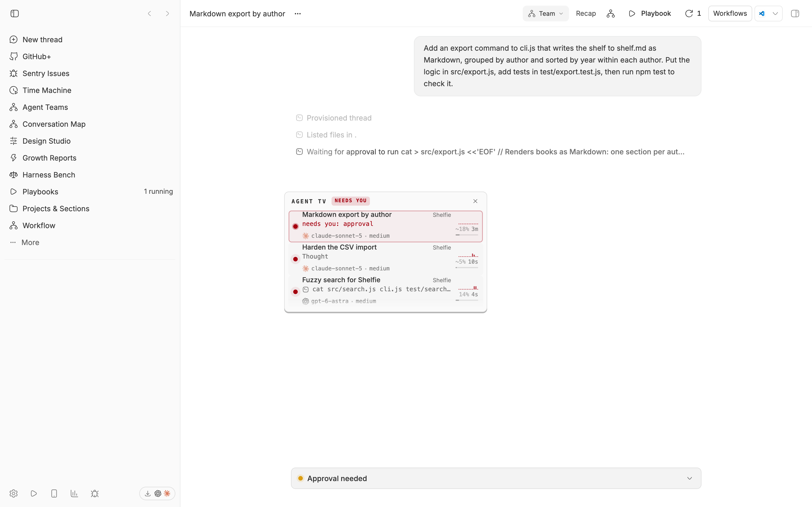Image resolution: width=812 pixels, height=507 pixels.
Task: Select Harness Bench sidebar item
Action: [49, 175]
